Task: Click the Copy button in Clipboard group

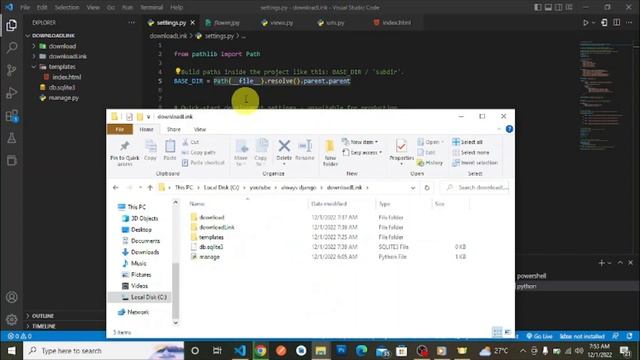Action: click(150, 150)
